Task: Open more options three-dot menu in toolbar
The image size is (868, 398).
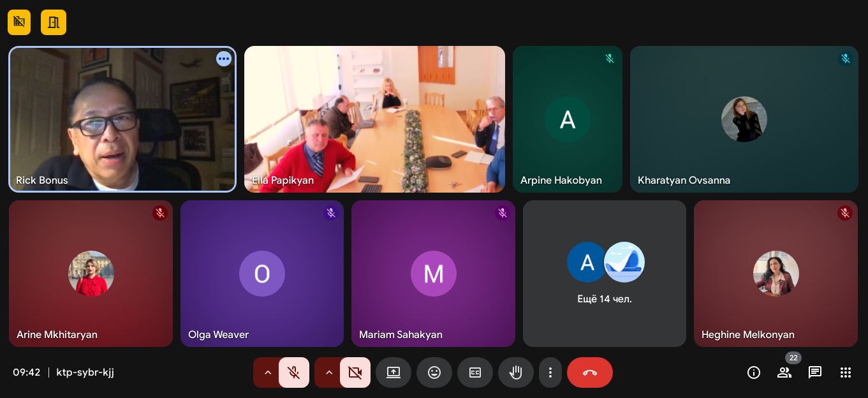Action: (550, 372)
